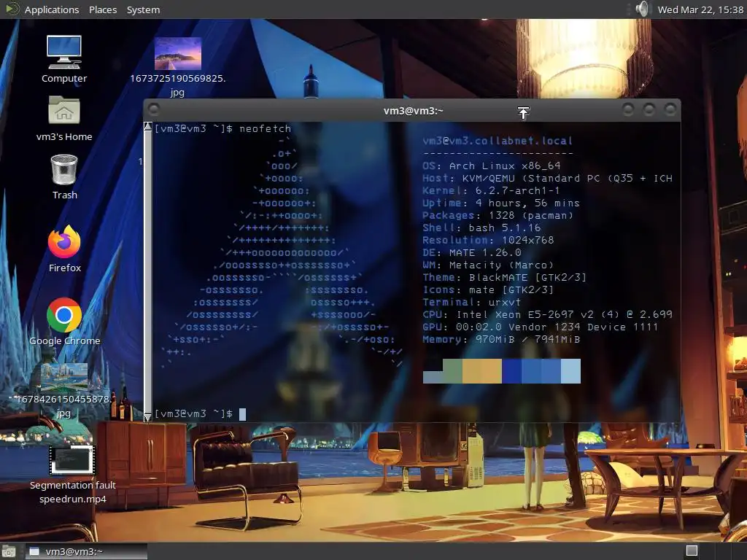The image size is (747, 560).
Task: Click the Kernel: 6.2.7-arch1-1 line
Action: pos(491,190)
